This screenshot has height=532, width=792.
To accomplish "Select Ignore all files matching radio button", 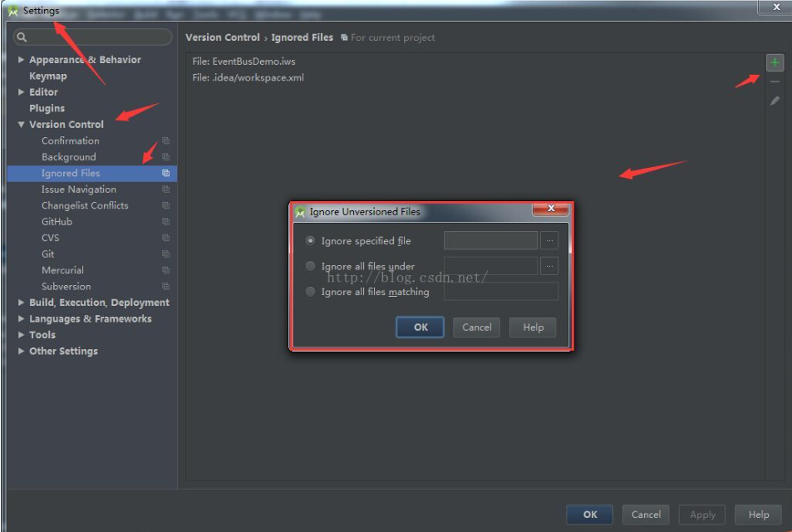I will coord(310,292).
